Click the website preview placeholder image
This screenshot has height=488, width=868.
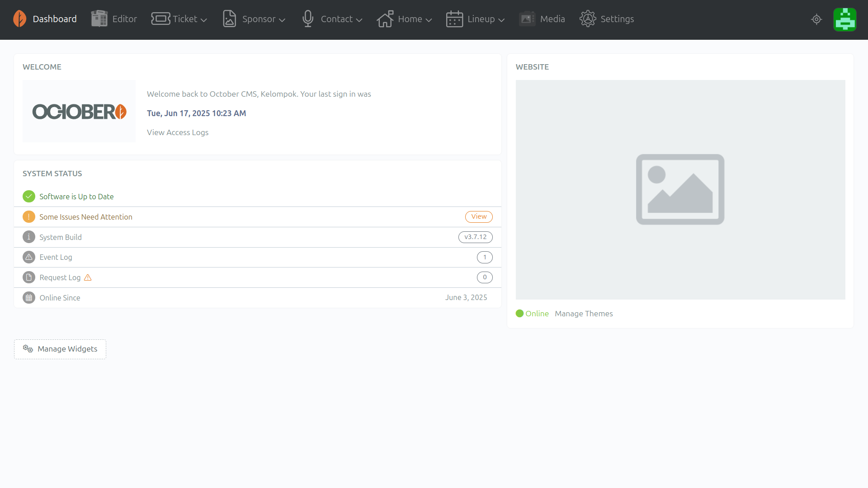click(x=680, y=189)
